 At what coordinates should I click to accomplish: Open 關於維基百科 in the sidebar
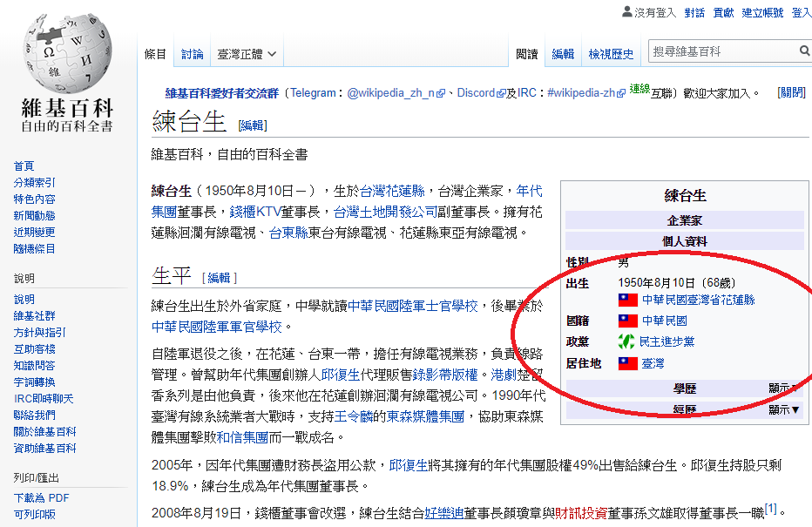click(x=44, y=432)
